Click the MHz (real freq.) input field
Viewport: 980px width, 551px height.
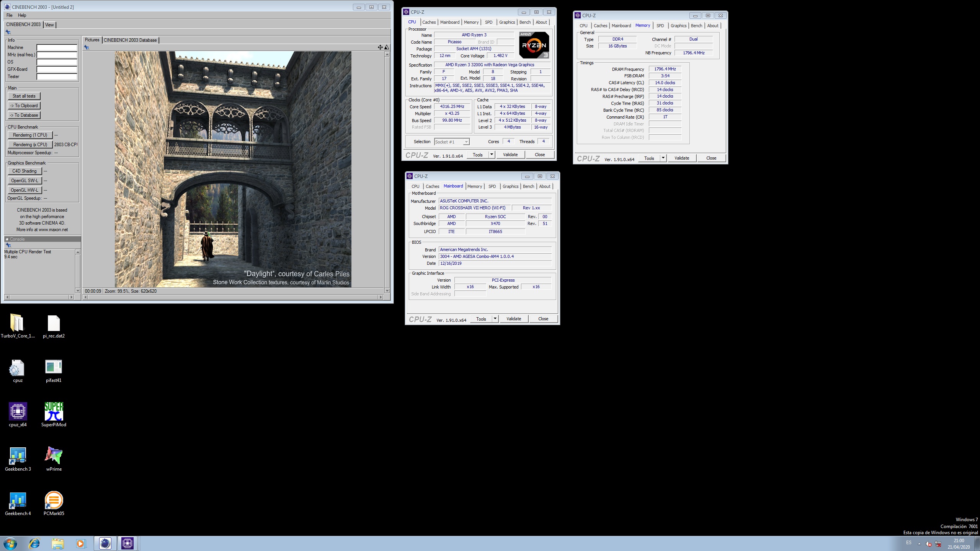pyautogui.click(x=57, y=55)
